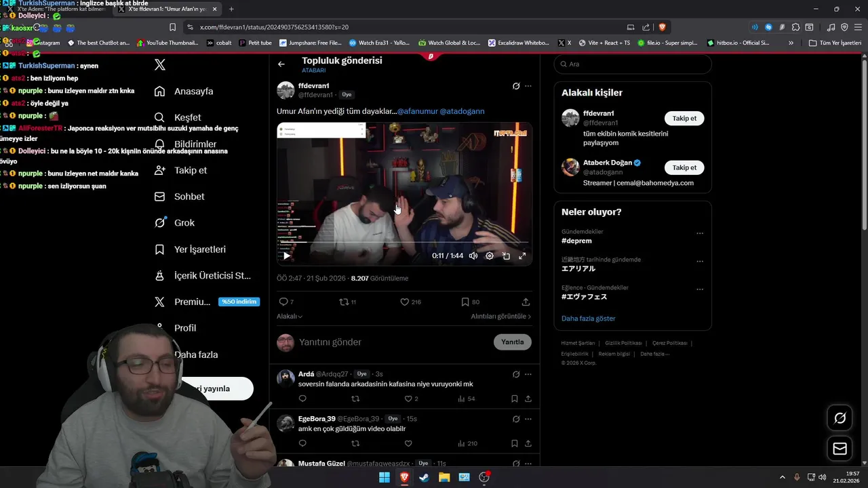Like the post with 216 likes

click(x=410, y=302)
